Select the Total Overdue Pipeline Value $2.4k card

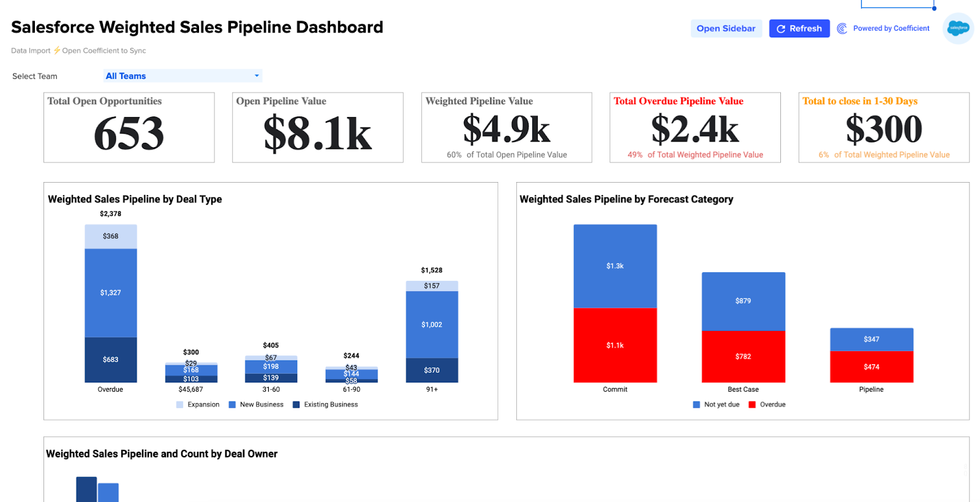click(695, 127)
